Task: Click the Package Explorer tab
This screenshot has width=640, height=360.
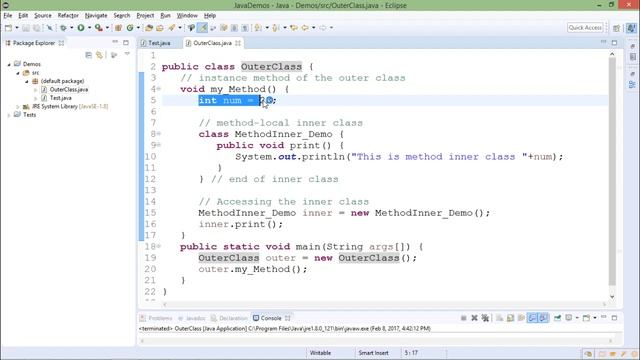Action: [x=33, y=43]
